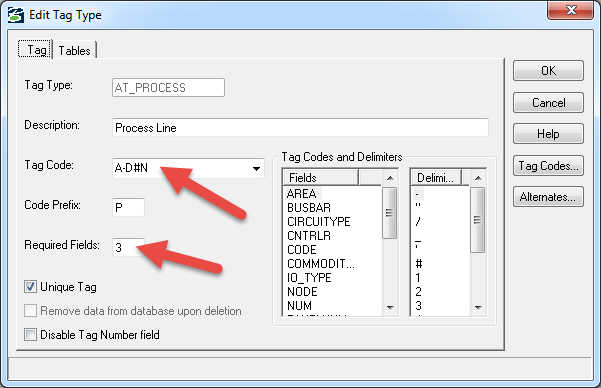601x388 pixels.
Task: Check Remove data from database upon deletion
Action: pos(30,311)
